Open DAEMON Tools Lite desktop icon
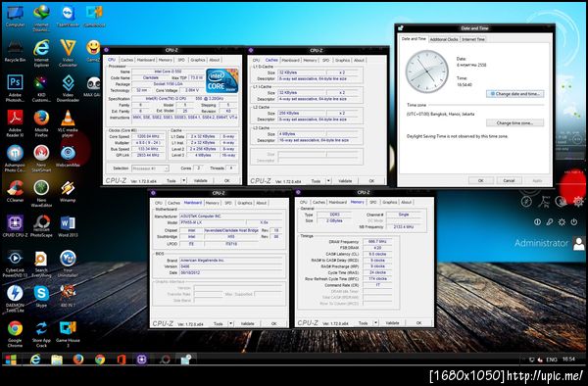The width and height of the screenshot is (588, 386). point(15,299)
